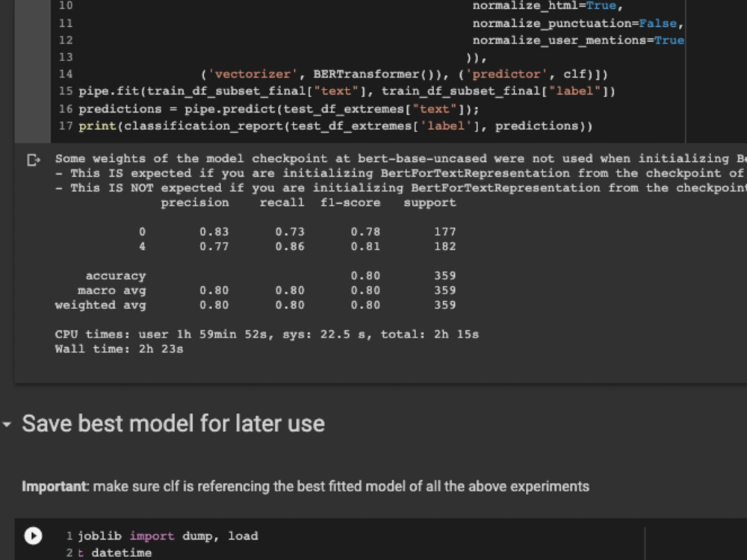Image resolution: width=747 pixels, height=560 pixels.
Task: Select the 'CPU times' output line
Action: 267,335
